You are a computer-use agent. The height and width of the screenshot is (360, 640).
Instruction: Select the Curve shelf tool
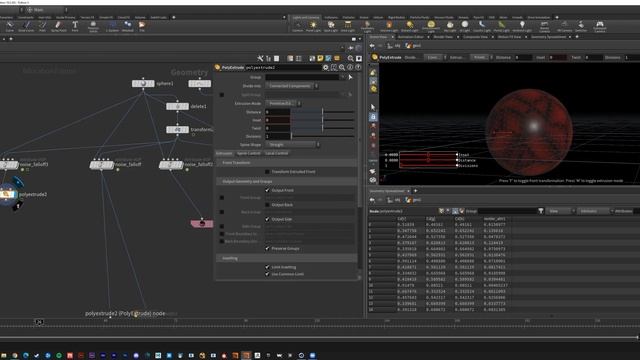pyautogui.click(x=9, y=27)
